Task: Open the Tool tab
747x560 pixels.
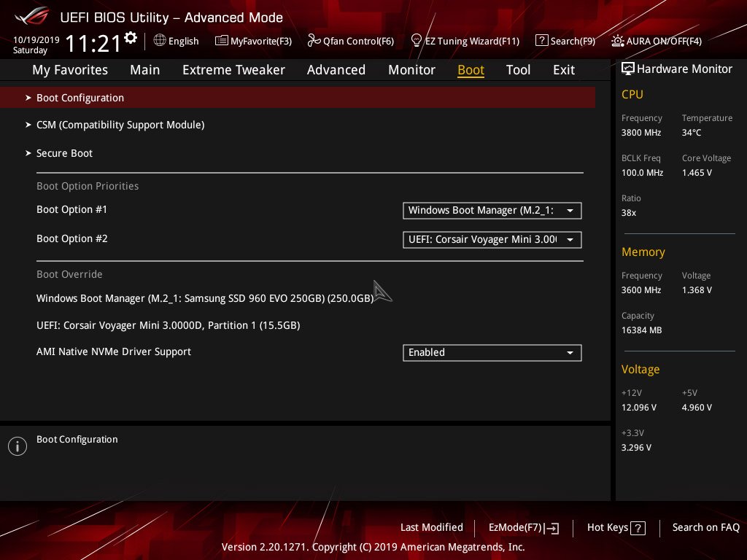Action: pyautogui.click(x=518, y=70)
